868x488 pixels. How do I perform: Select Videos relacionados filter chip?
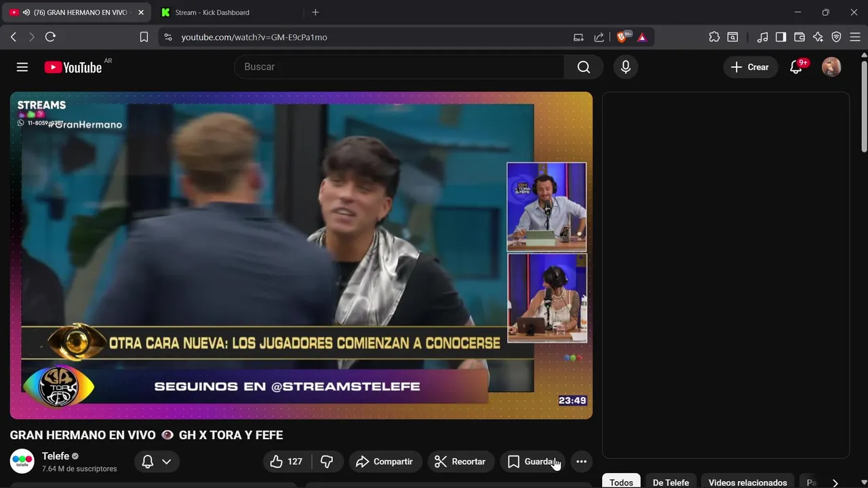(747, 481)
